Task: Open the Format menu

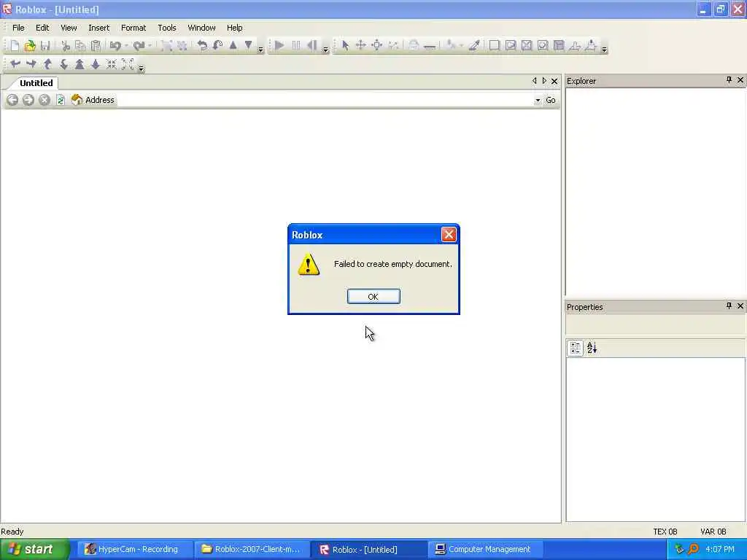Action: point(133,28)
